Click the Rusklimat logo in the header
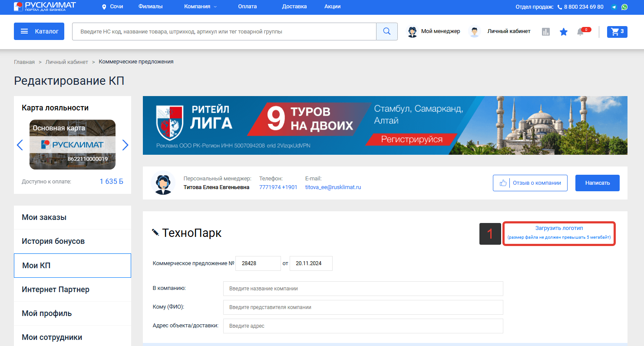 click(45, 6)
